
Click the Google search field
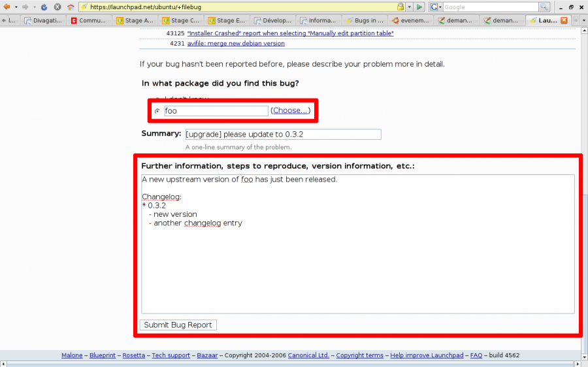tap(491, 7)
